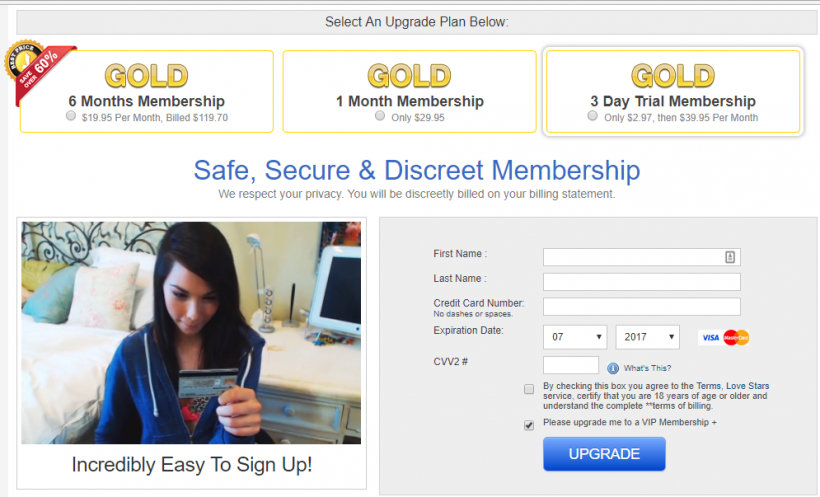The height and width of the screenshot is (497, 820).
Task: Choose the 3 Day Trial Membership radio option
Action: coord(593,116)
